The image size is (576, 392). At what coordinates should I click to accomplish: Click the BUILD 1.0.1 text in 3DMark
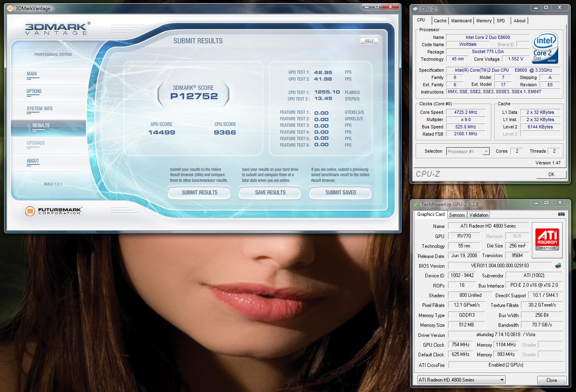tap(53, 184)
